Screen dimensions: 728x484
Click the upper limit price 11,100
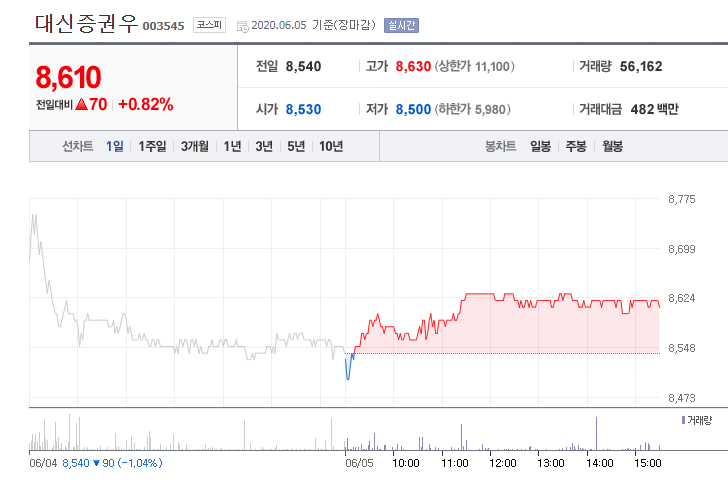(x=492, y=66)
